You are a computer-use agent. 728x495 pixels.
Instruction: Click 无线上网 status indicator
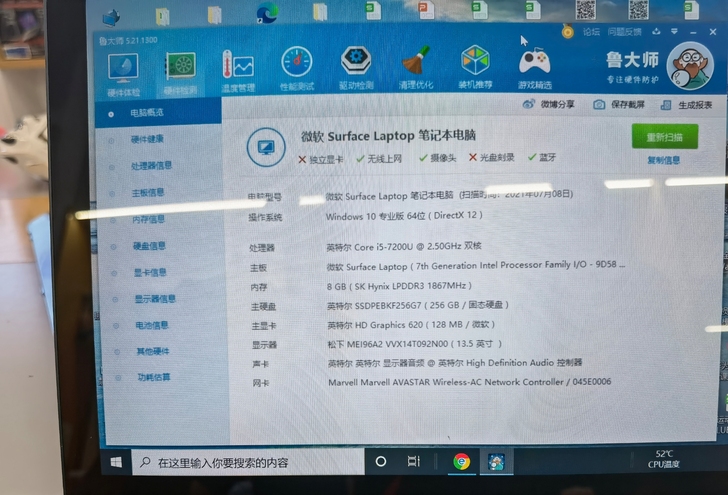379,158
